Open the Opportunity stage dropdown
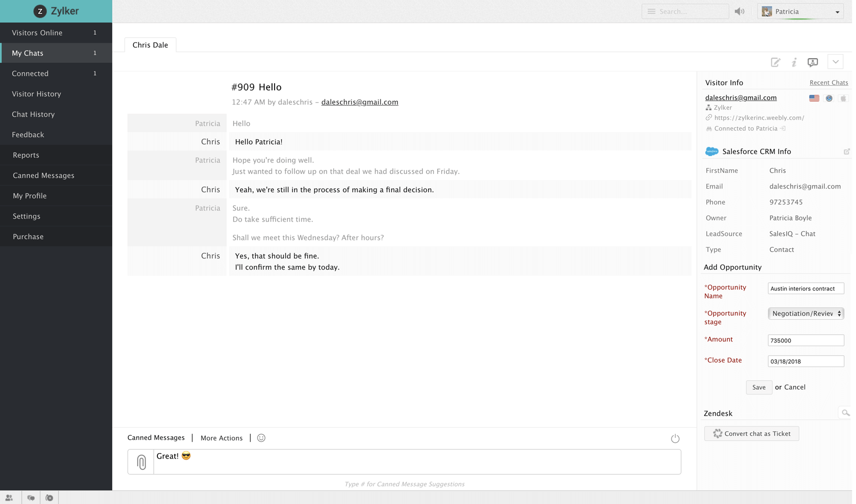Viewport: 856px width, 504px height. [806, 313]
